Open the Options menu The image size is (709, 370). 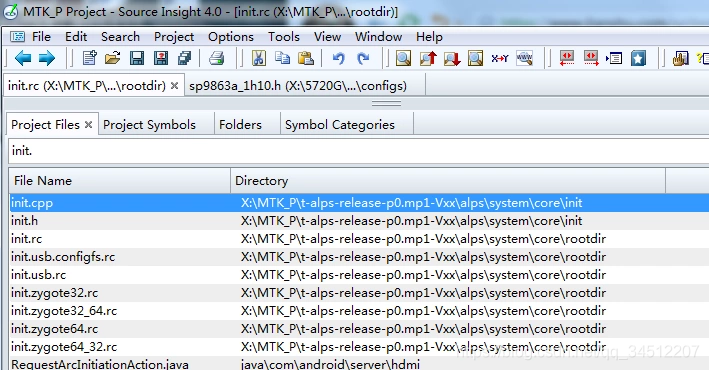point(231,37)
